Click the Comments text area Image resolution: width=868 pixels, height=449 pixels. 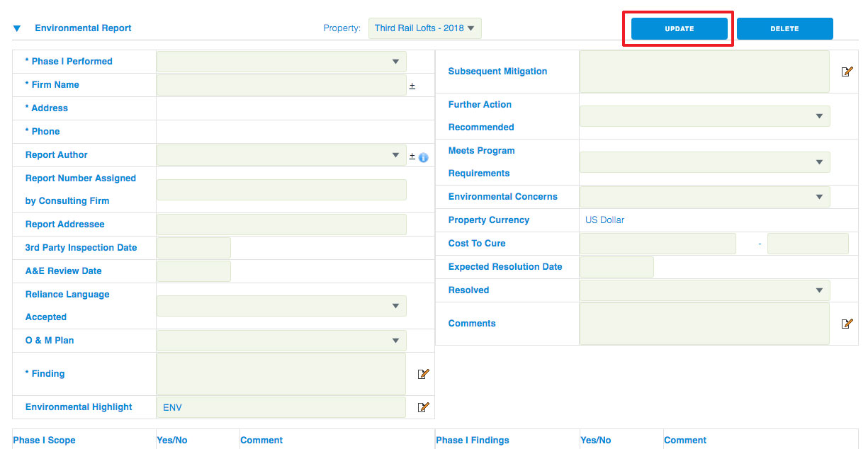coord(704,324)
